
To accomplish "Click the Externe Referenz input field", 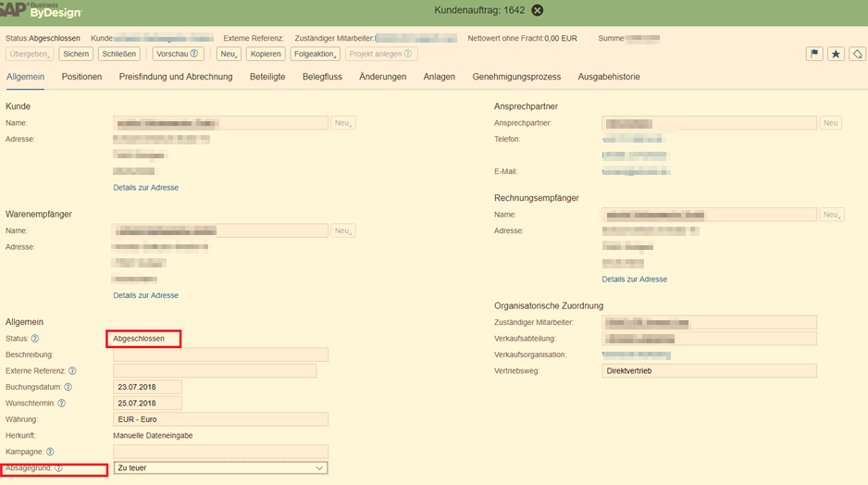I will pos(215,371).
